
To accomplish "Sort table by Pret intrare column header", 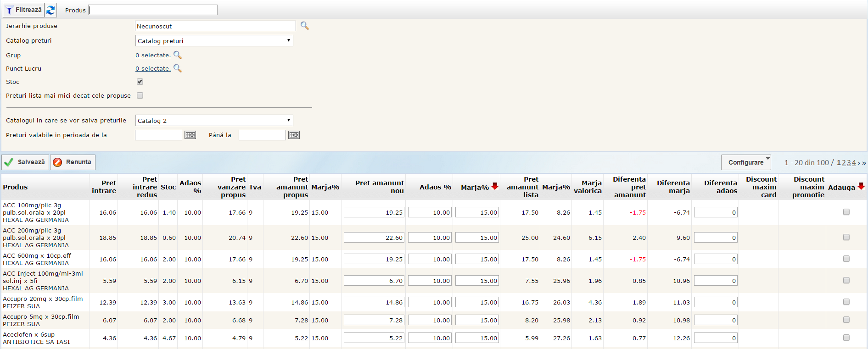I will 104,187.
